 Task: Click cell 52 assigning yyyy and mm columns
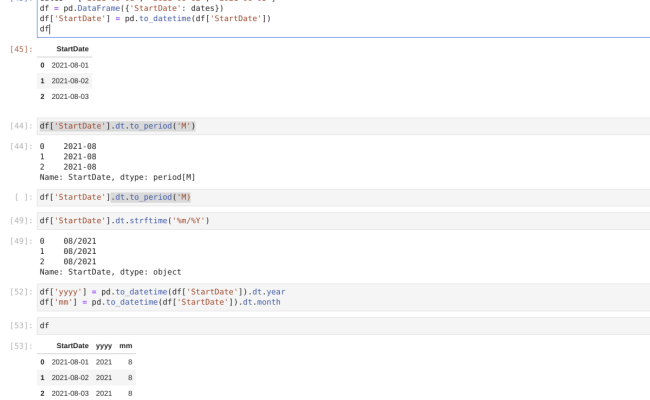(344, 297)
